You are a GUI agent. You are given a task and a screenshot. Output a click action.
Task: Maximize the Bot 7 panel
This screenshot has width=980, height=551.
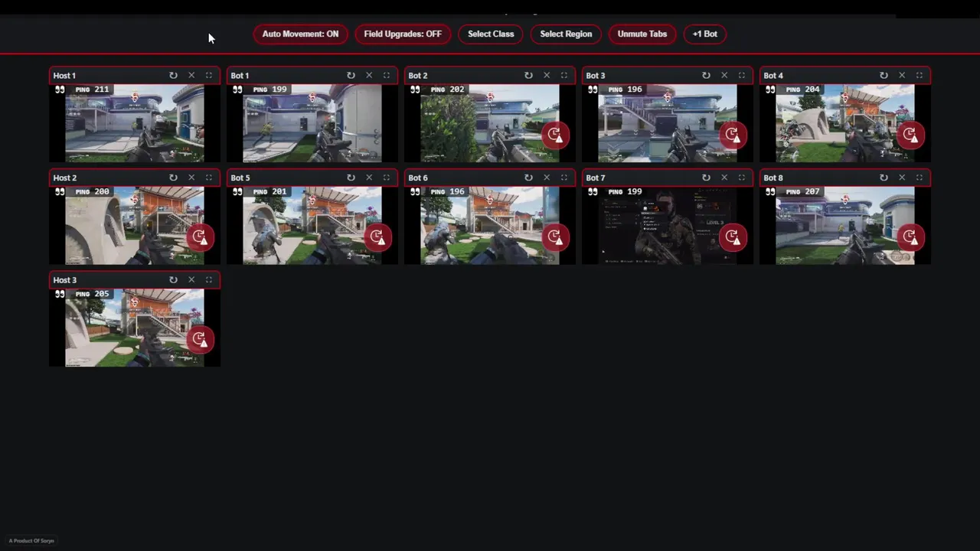(x=742, y=178)
